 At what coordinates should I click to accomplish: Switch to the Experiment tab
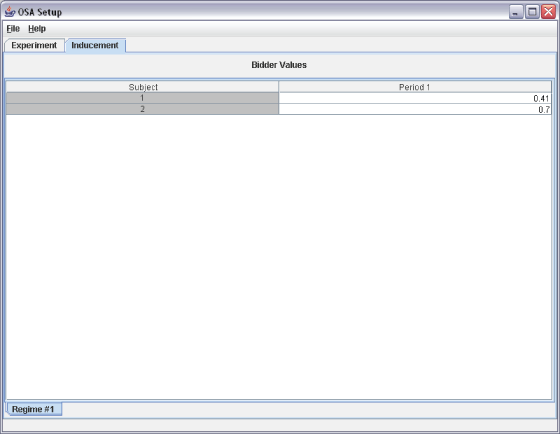(34, 45)
